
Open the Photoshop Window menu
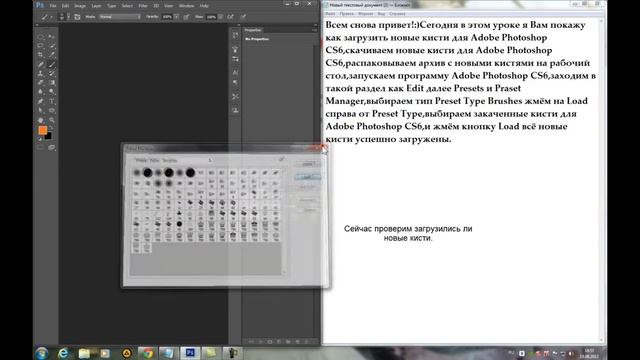point(186,6)
